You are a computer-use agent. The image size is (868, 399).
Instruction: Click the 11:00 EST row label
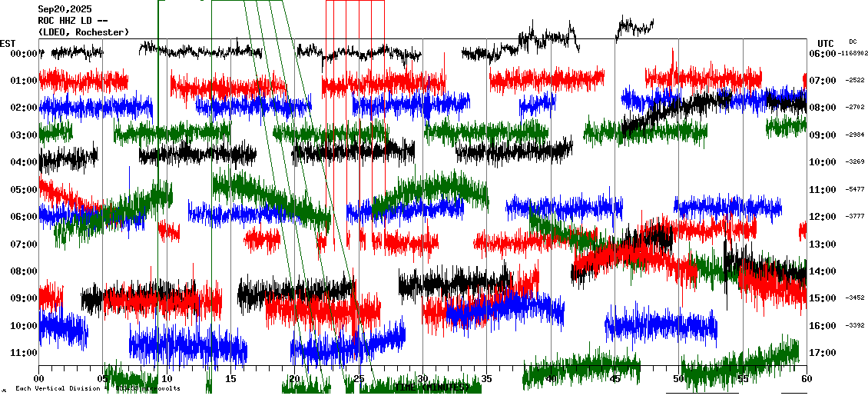pos(22,353)
